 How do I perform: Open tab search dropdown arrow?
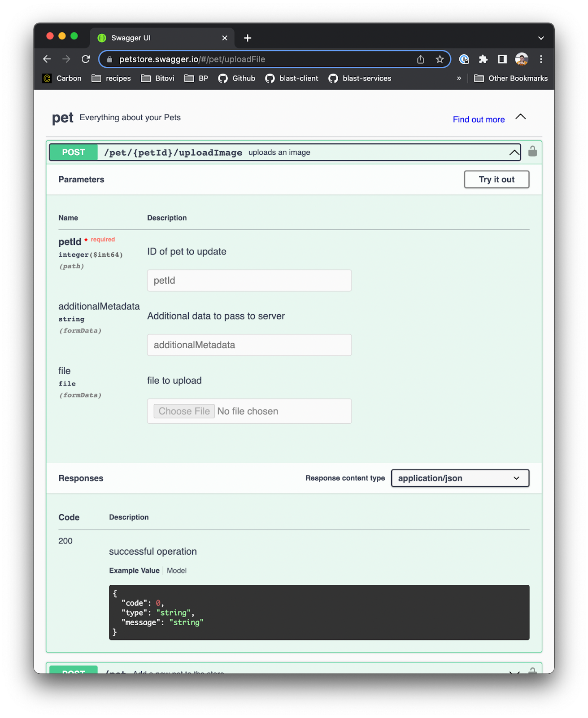click(x=541, y=38)
